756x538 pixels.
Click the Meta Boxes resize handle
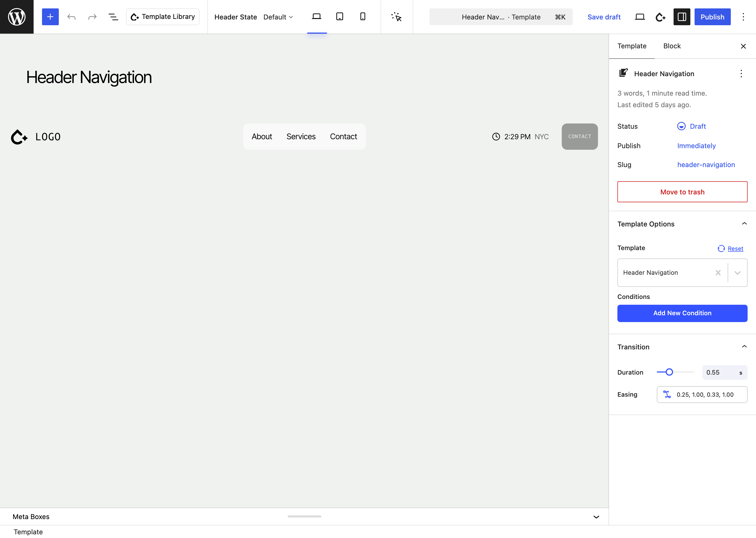pyautogui.click(x=304, y=516)
